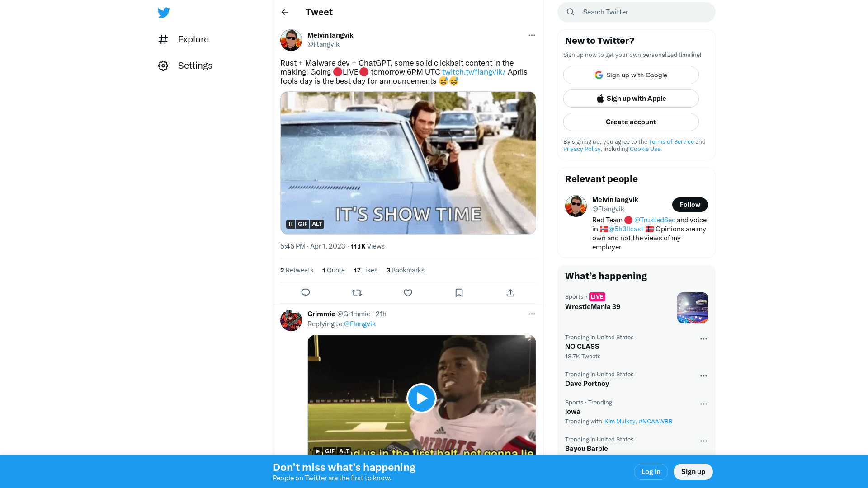Open more options for NO CLASS trend
Image resolution: width=868 pixels, height=488 pixels.
point(703,339)
